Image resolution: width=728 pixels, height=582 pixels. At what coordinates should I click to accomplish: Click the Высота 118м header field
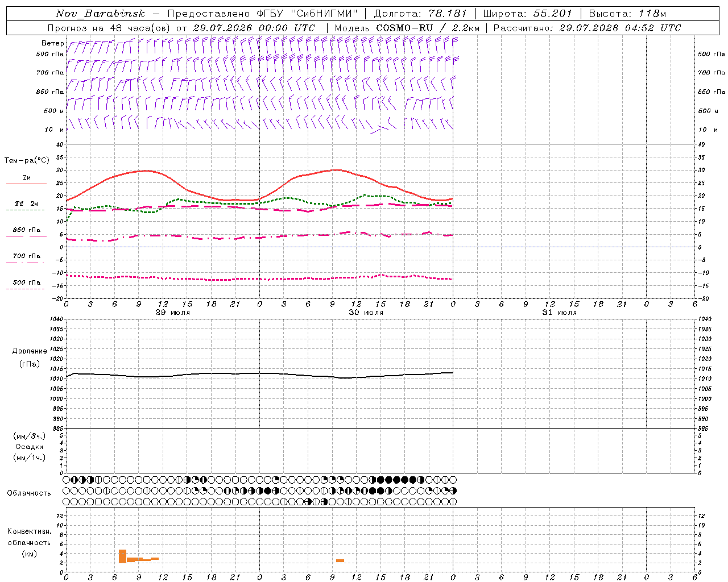click(628, 14)
